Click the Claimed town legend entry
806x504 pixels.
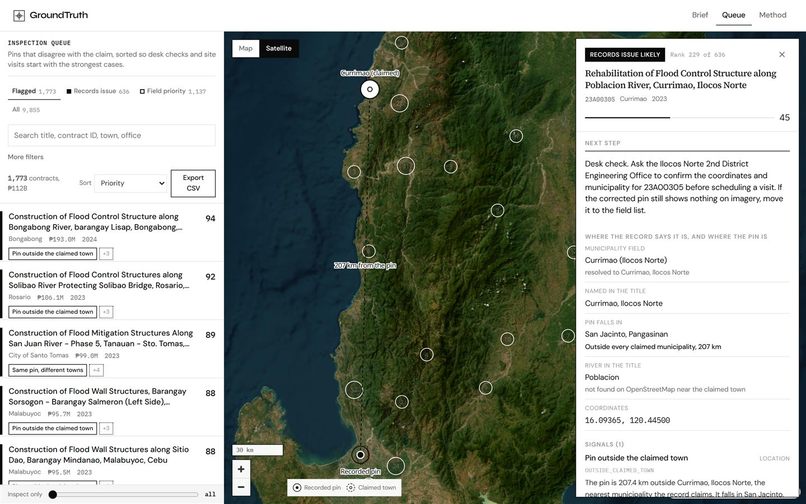pyautogui.click(x=371, y=488)
